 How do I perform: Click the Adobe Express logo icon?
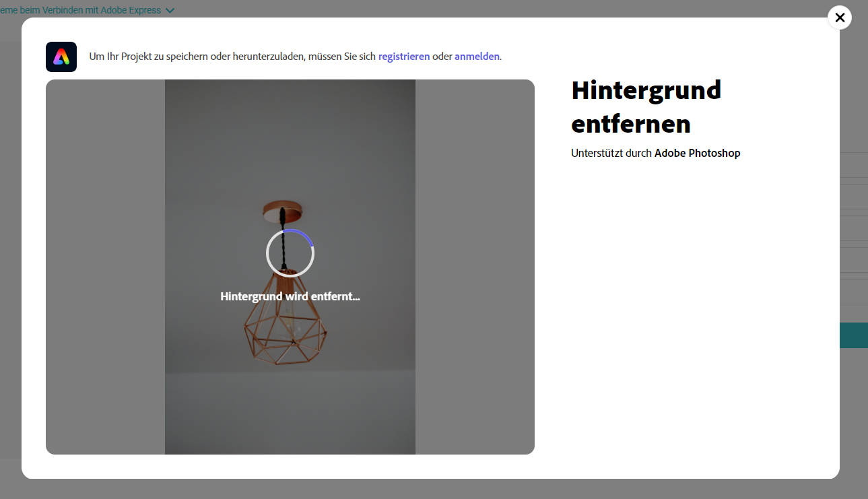tap(61, 57)
